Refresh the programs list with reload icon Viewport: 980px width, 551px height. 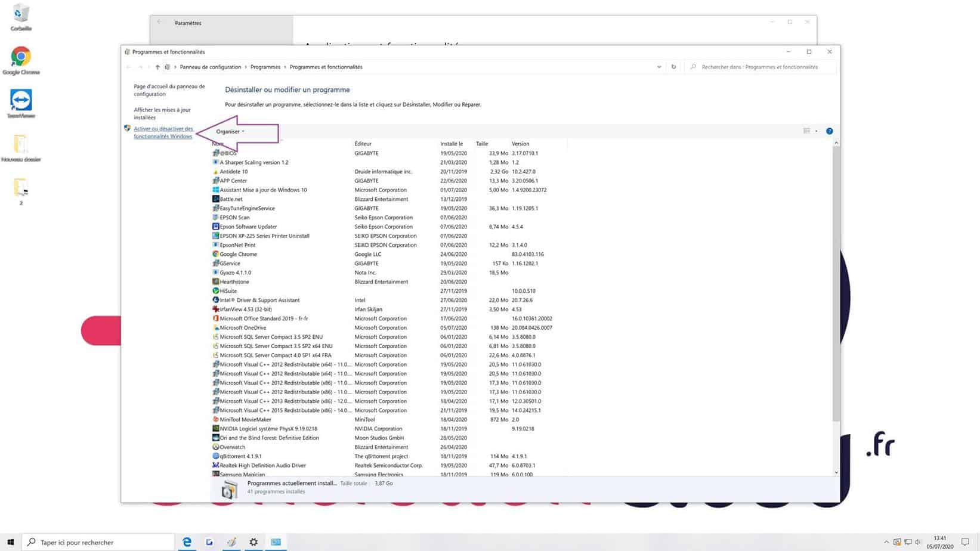673,67
